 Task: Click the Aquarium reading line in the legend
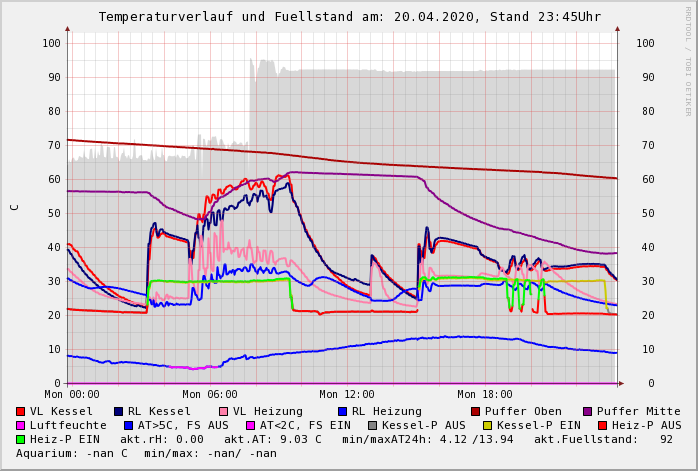(146, 453)
